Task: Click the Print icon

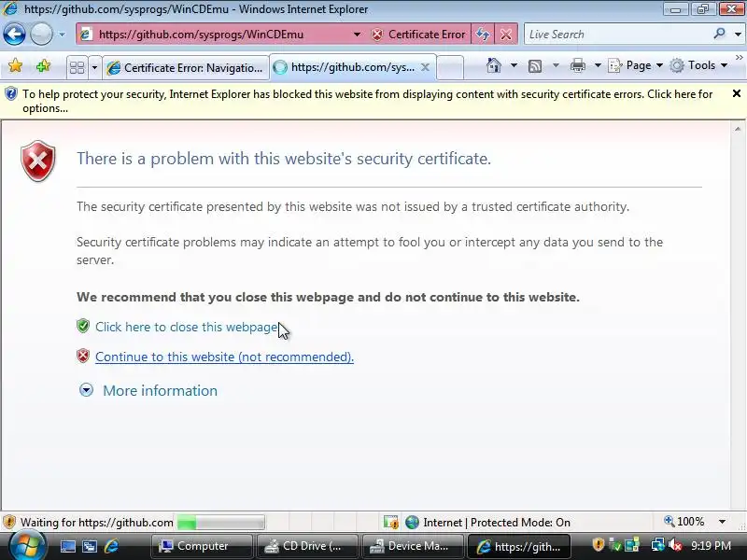Action: [x=577, y=65]
